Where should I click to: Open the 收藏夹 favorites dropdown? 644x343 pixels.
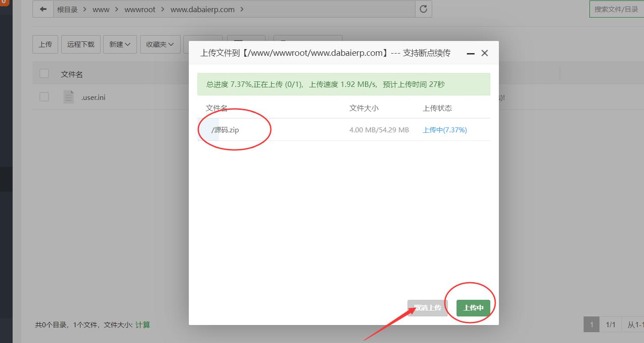160,44
